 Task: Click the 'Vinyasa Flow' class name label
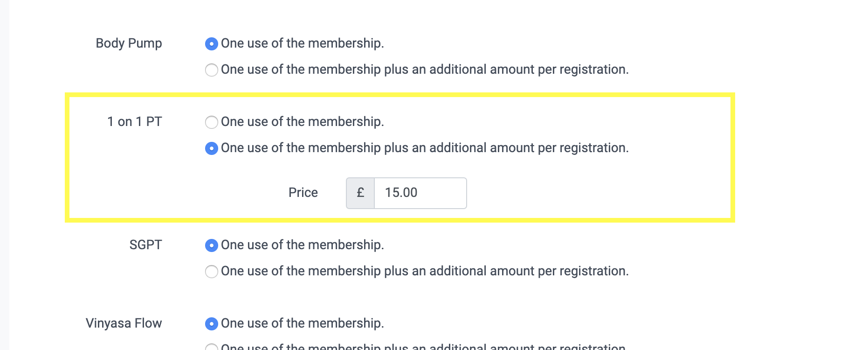pos(124,323)
